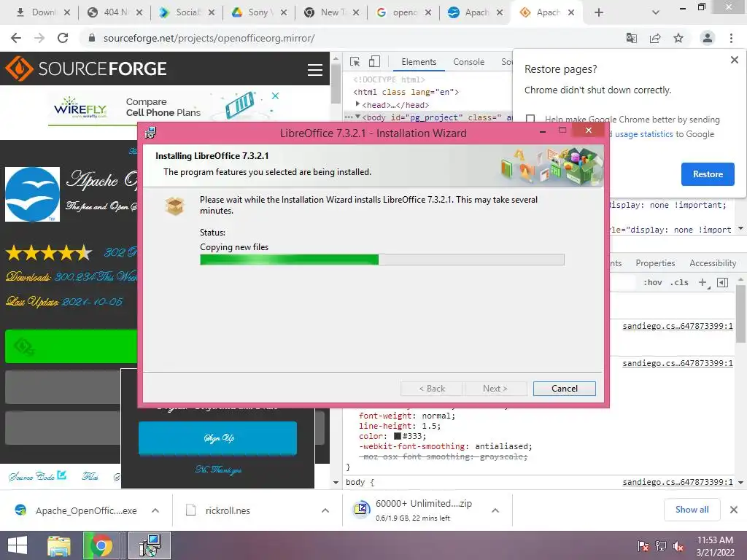Expand Apache_OpenOffice exe download options

[x=155, y=510]
